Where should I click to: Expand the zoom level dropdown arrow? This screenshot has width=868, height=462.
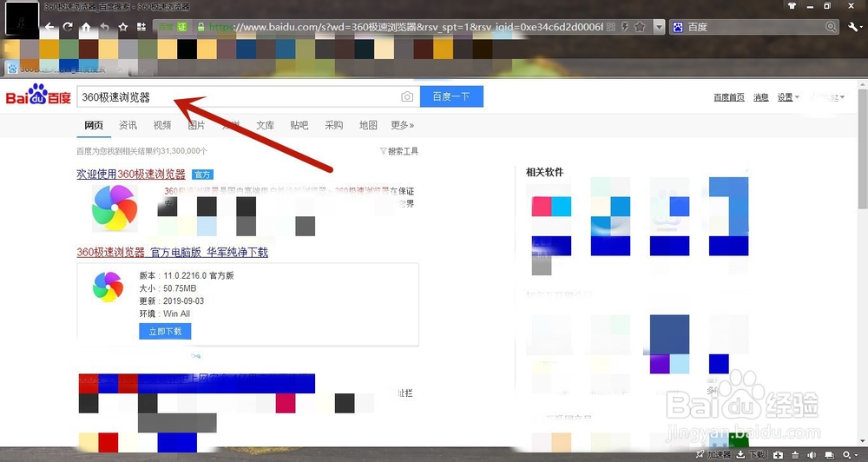(855, 455)
